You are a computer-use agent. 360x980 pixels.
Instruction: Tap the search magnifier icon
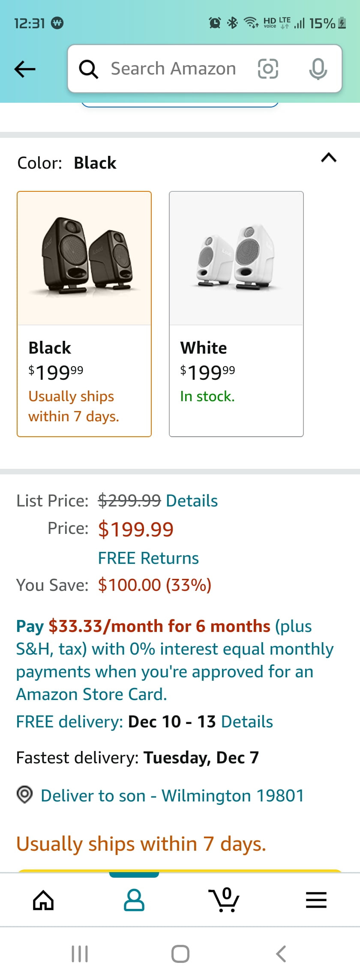89,69
